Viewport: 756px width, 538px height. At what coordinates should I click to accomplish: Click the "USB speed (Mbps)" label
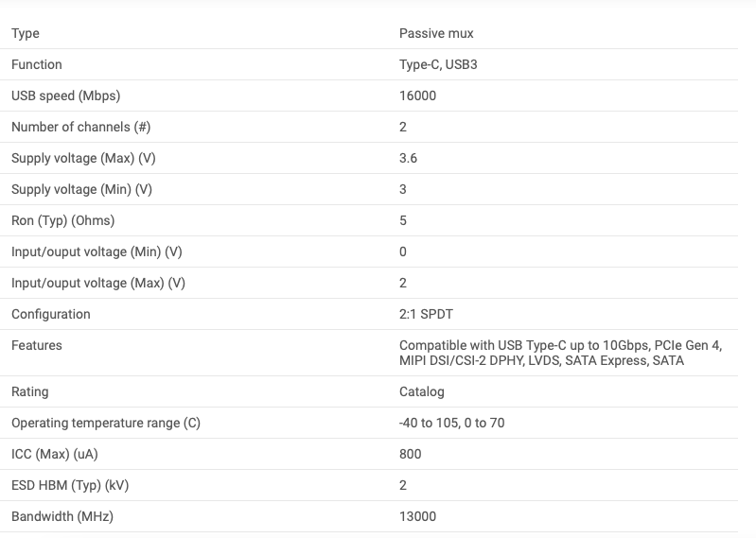(65, 95)
